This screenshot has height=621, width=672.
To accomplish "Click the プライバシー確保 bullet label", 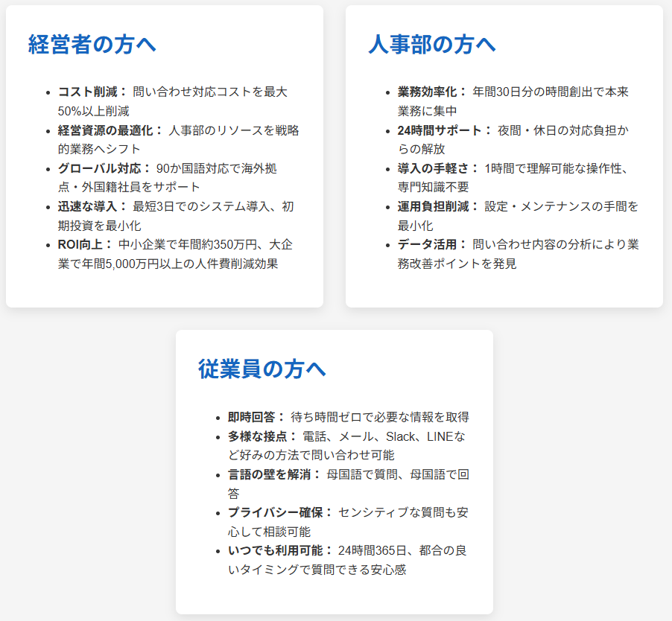I will (280, 512).
